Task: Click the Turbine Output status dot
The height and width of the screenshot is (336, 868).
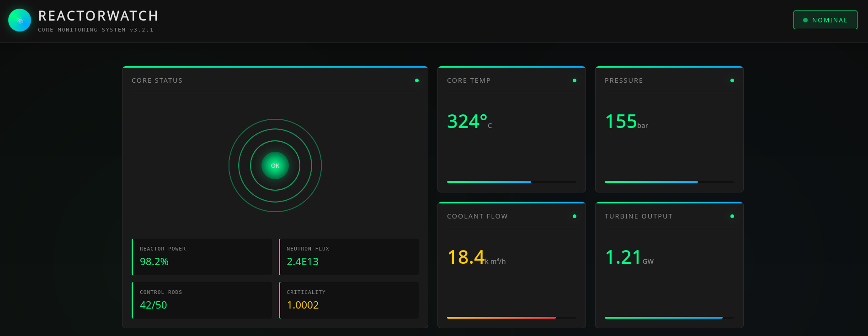Action: [x=732, y=216]
